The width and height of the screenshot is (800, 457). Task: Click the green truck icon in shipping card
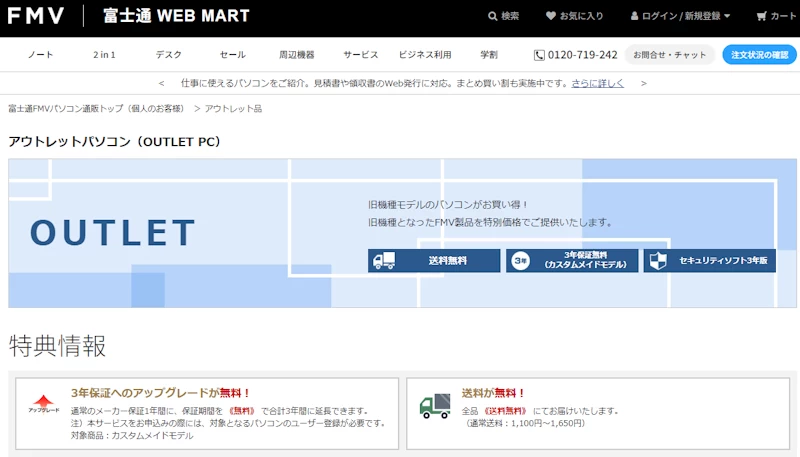[x=435, y=406]
